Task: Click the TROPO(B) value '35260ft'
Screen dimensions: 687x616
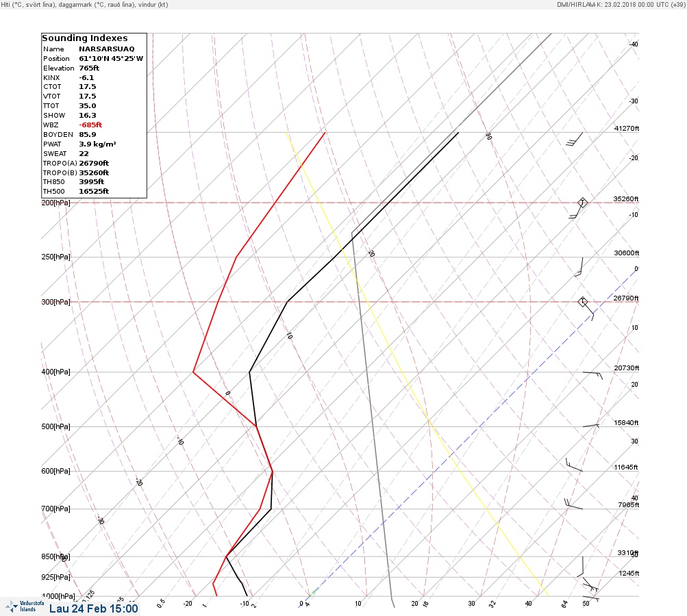Action: point(94,173)
